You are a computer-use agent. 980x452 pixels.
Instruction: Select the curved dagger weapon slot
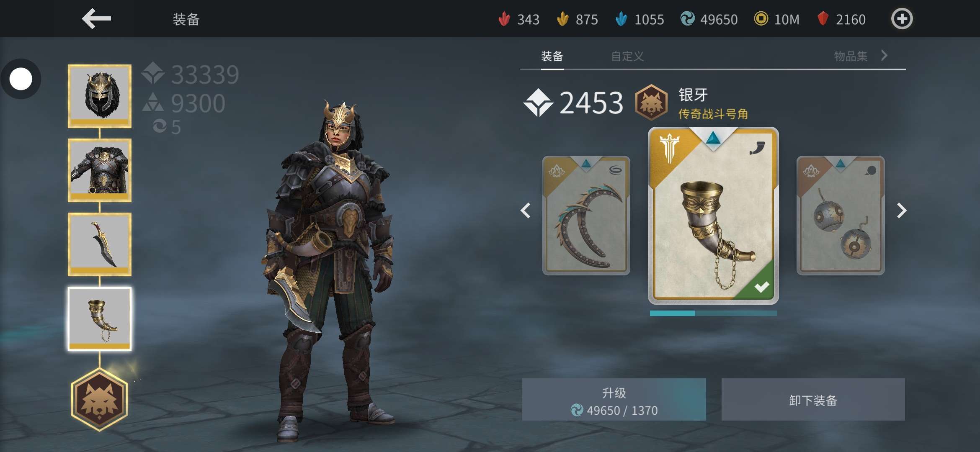point(100,244)
